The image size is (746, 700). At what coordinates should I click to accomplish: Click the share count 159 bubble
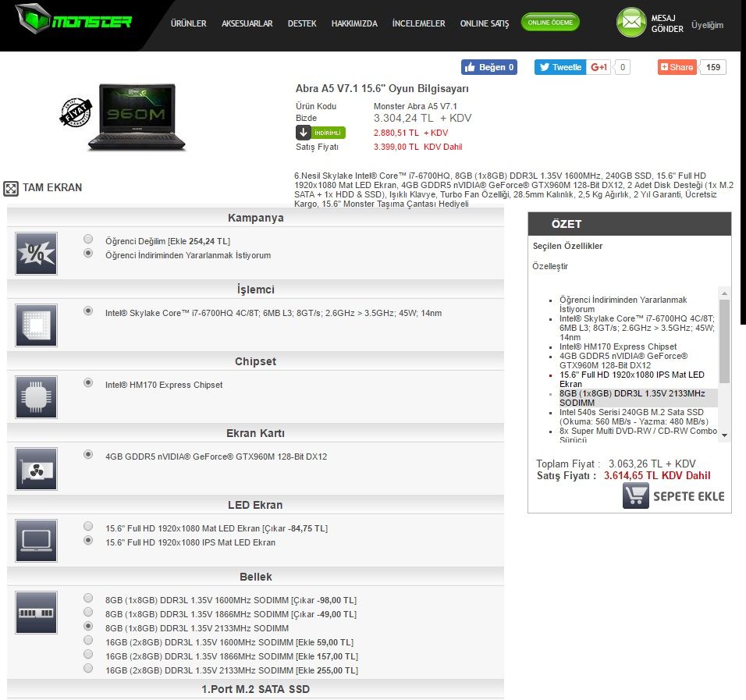(x=712, y=67)
